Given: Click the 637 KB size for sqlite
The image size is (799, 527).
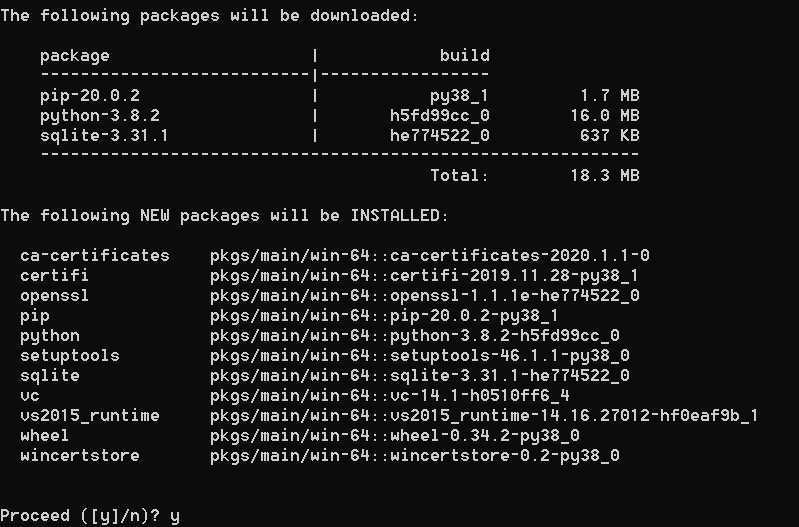Looking at the screenshot, I should [x=609, y=136].
